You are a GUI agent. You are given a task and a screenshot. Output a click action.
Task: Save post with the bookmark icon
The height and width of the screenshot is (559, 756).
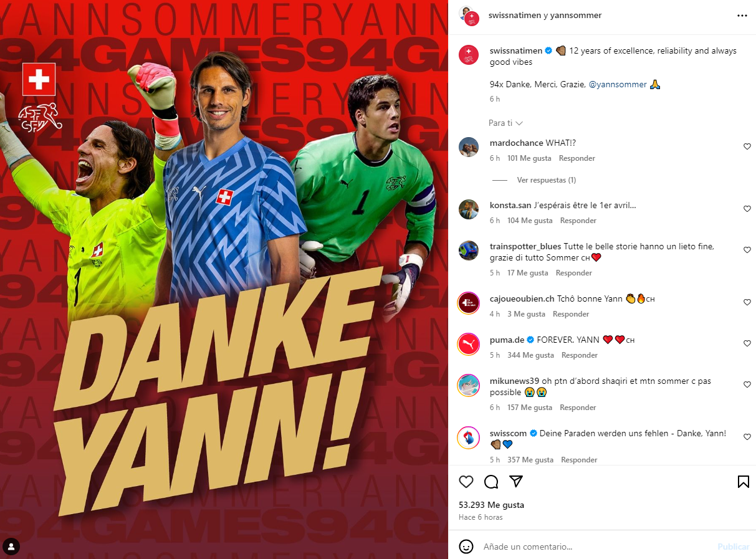pos(744,482)
